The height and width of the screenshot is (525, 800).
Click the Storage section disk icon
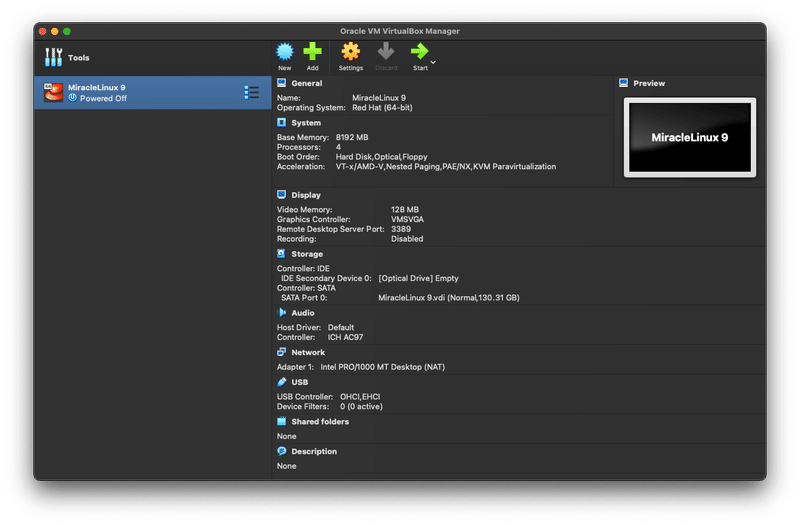coord(281,254)
